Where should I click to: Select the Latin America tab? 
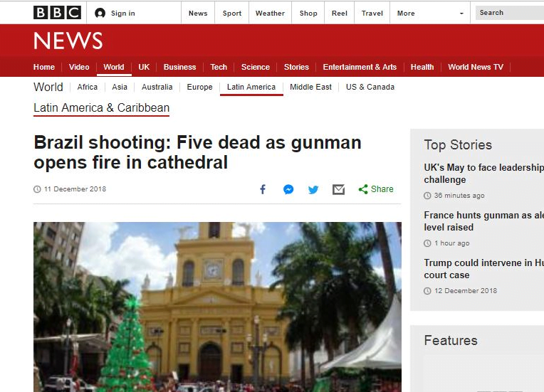pyautogui.click(x=251, y=87)
